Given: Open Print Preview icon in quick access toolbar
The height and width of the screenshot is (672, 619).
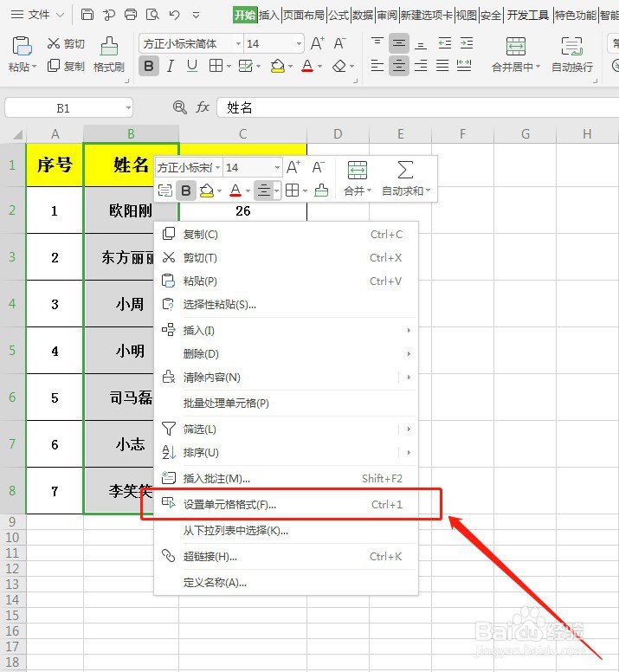Looking at the screenshot, I should 152,15.
